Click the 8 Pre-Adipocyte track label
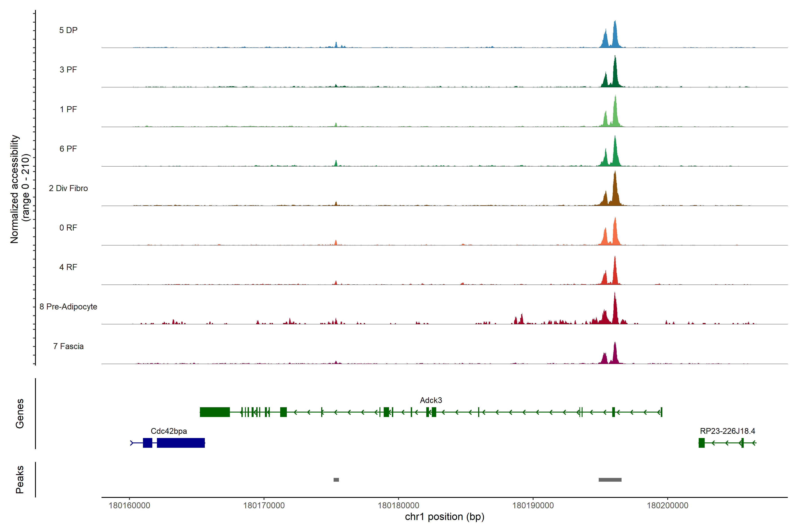The width and height of the screenshot is (798, 532). 68,306
